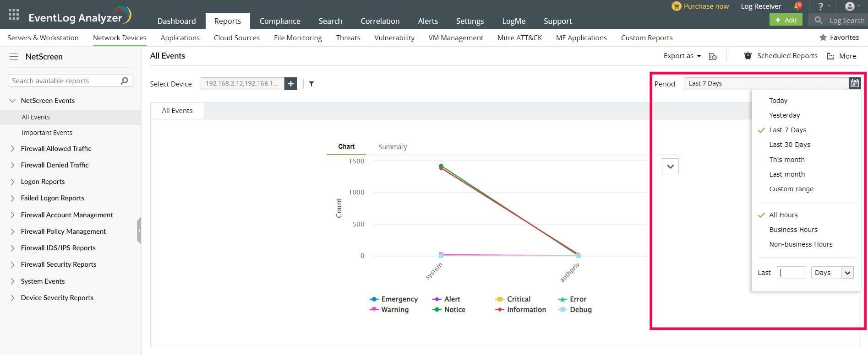The width and height of the screenshot is (868, 355).
Task: Open the notifications bell icon
Action: point(798,6)
